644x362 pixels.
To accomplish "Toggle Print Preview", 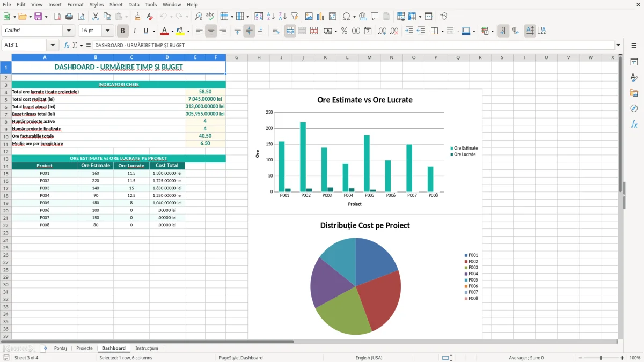I will click(80, 17).
